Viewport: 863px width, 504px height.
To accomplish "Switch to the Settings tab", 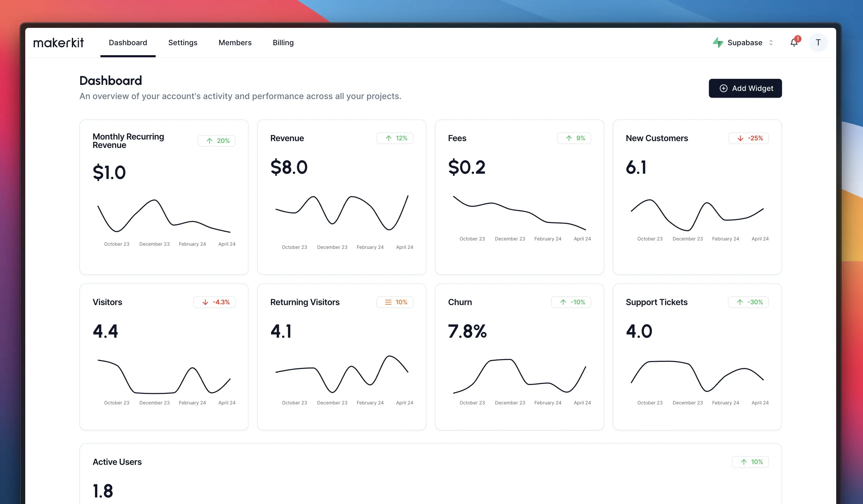I will pos(182,43).
